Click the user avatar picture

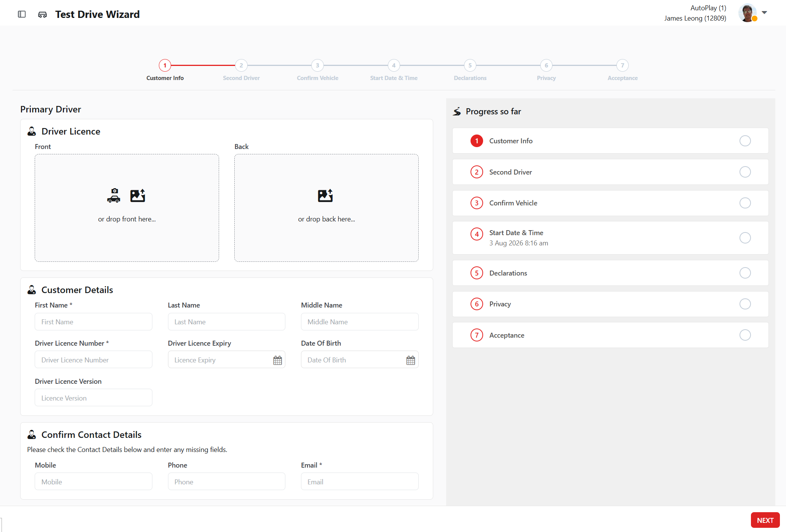[x=747, y=13]
